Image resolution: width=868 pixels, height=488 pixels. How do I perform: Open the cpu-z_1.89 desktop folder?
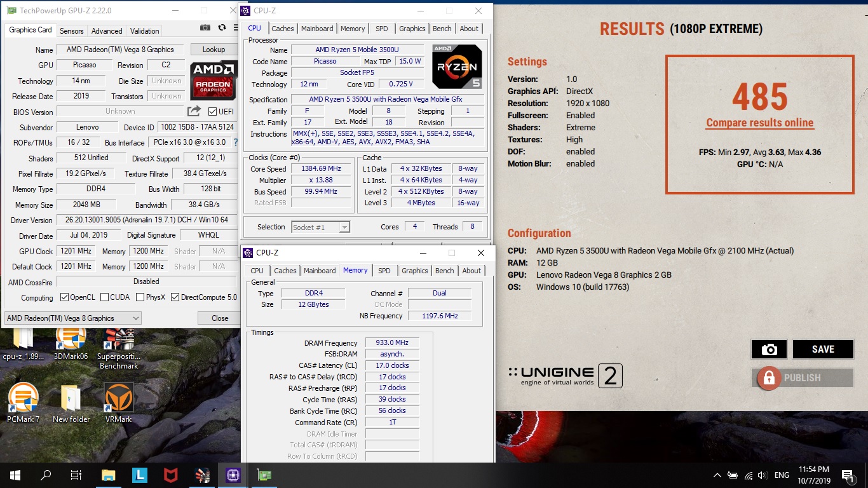click(24, 343)
